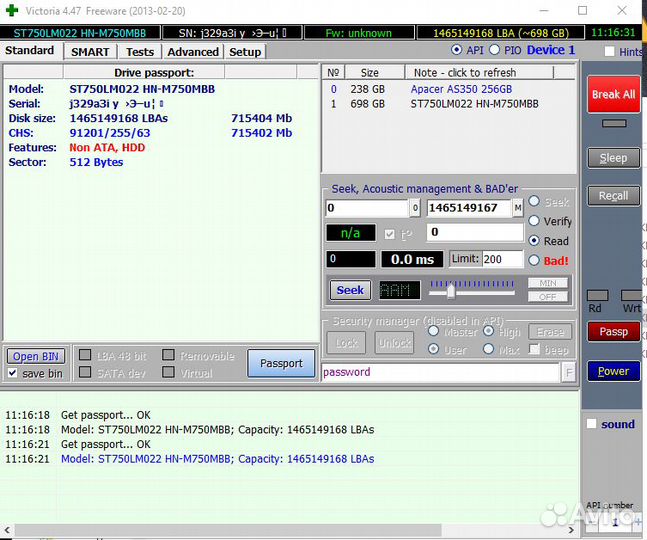Click the M max button by end LBA

click(x=518, y=208)
